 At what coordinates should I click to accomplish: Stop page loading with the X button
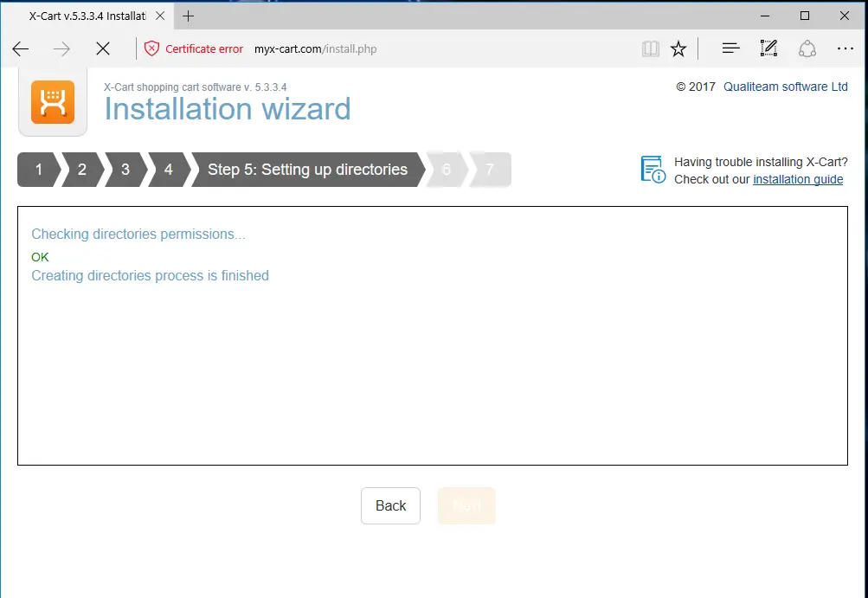(x=103, y=49)
